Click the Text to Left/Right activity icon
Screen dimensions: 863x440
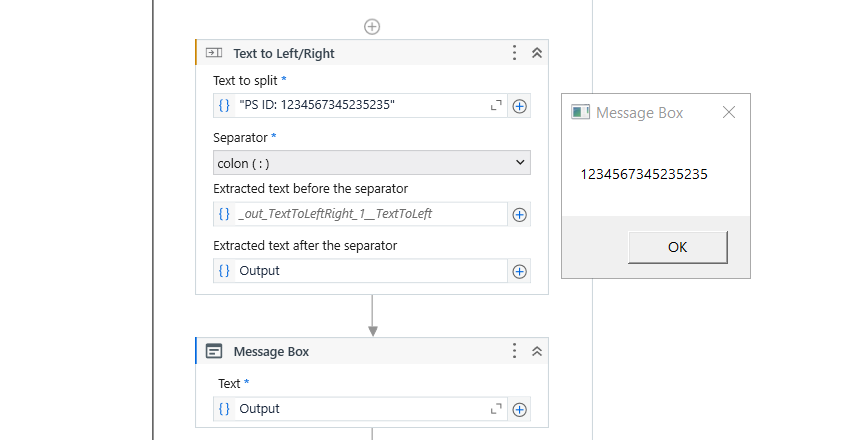point(214,53)
